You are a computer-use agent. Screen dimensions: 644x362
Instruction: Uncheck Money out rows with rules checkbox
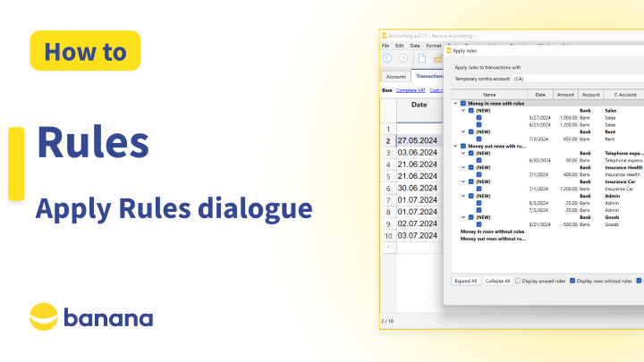coord(463,146)
